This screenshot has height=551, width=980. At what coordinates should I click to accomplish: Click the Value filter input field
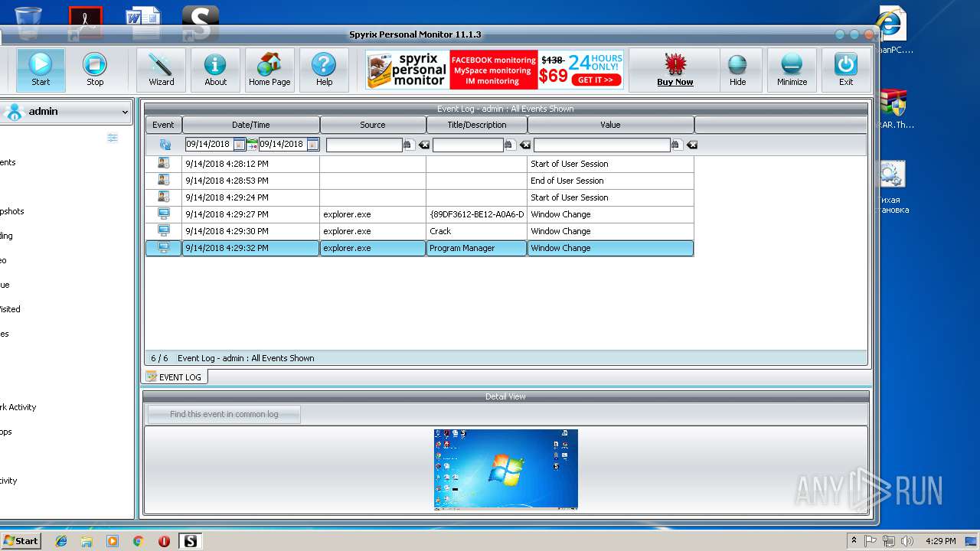coord(602,145)
